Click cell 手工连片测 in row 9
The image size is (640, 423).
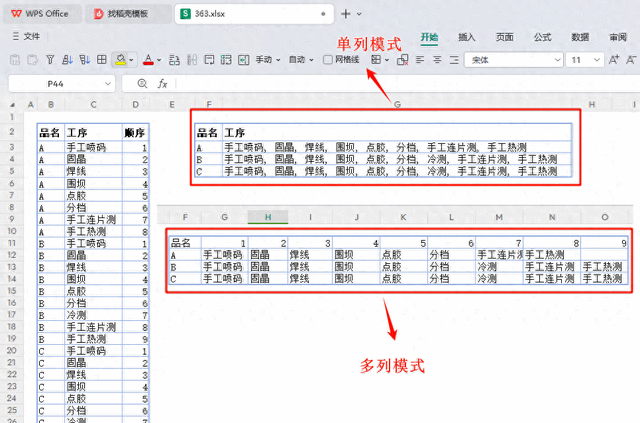pyautogui.click(x=93, y=219)
